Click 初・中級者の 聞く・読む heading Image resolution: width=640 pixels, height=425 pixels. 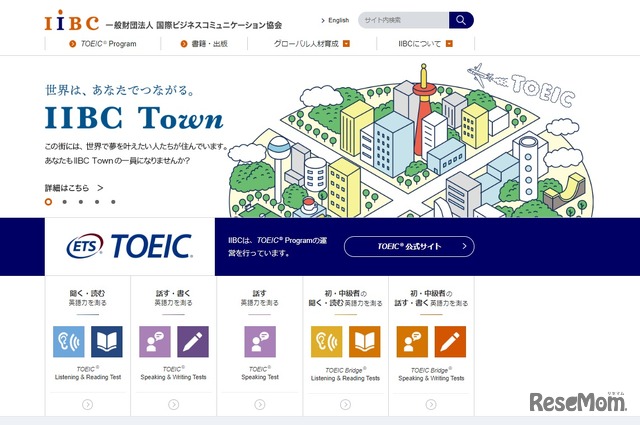click(345, 298)
